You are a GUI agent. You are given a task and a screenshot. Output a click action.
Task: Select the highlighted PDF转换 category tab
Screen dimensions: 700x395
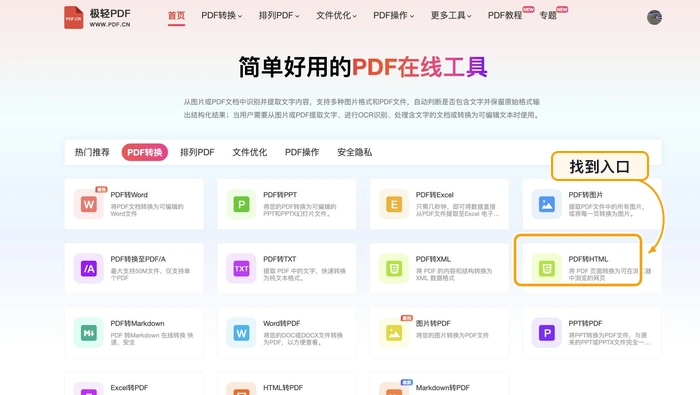[145, 152]
